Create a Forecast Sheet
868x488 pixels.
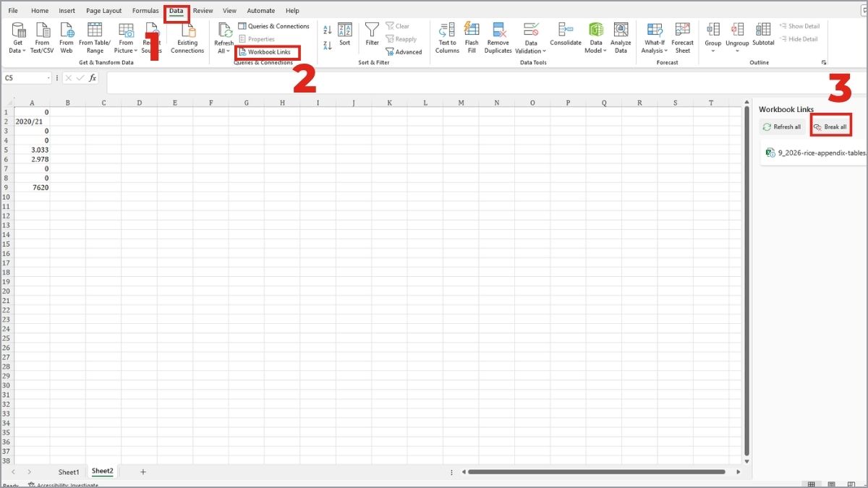point(682,38)
